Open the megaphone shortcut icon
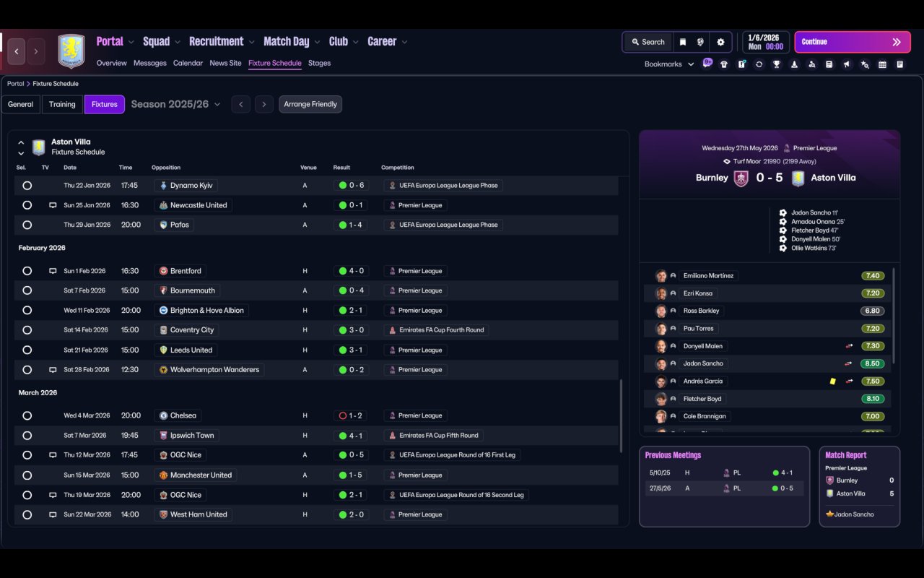Screen dimensions: 924x578 (x=847, y=64)
